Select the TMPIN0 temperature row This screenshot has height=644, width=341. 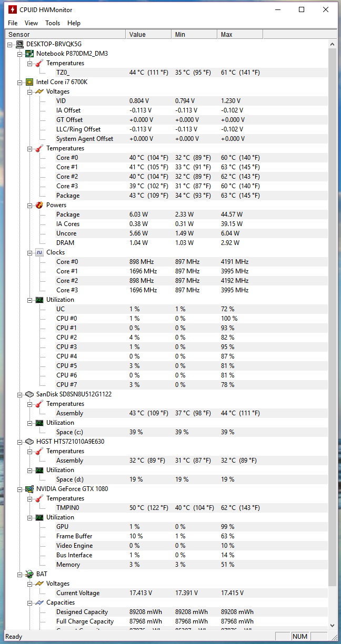click(x=192, y=508)
